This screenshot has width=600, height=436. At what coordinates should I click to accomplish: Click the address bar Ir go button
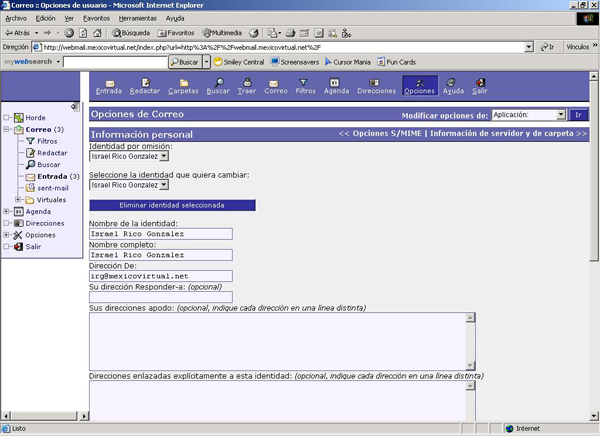548,47
